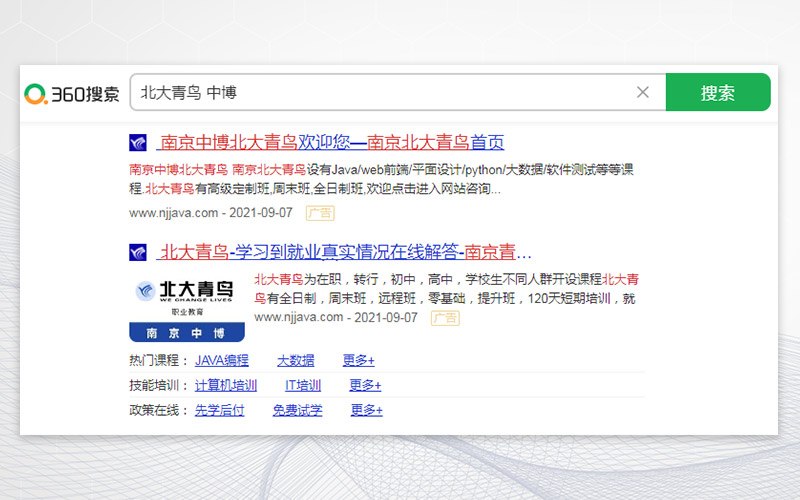Screen dimensions: 800x500
Task: Click the first result's description starting 南京中博北大青鸟
Action: pos(381,179)
